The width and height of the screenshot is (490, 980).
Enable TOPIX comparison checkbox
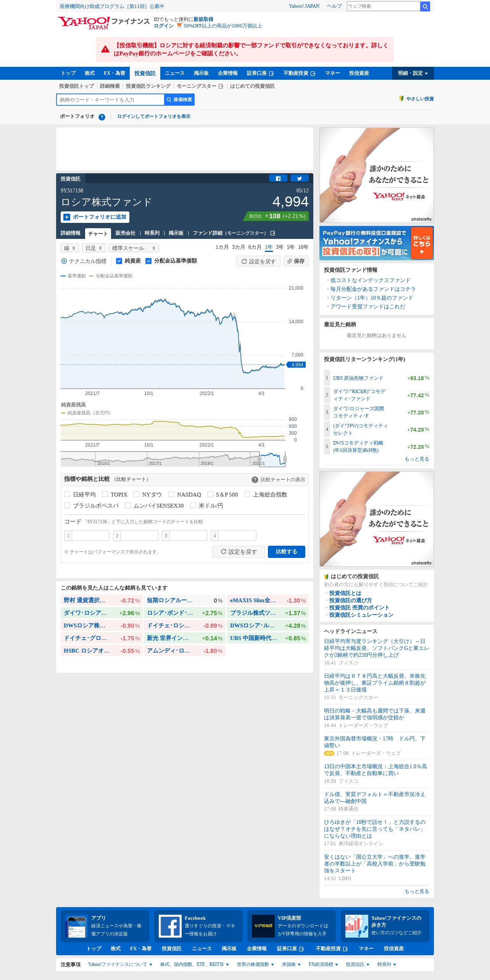click(105, 494)
